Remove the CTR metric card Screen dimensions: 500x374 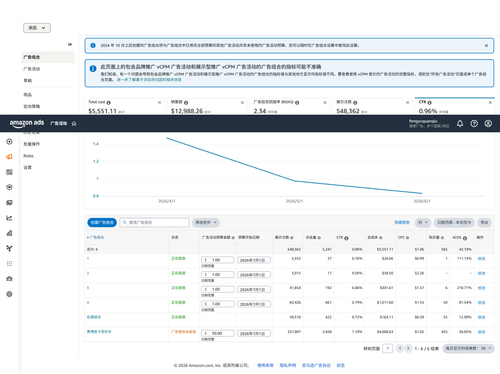point(490,103)
